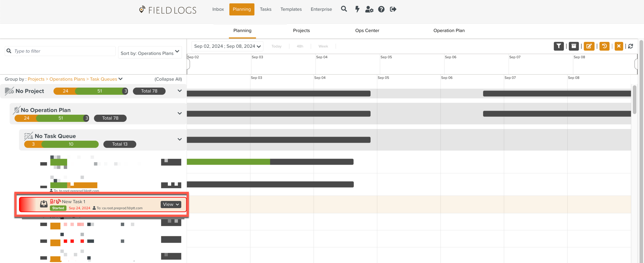Click the orange edit pencil icon
The width and height of the screenshot is (644, 263).
(589, 46)
